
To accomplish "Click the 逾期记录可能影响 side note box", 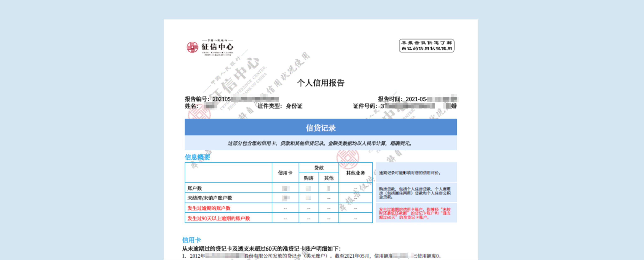I will [416, 173].
